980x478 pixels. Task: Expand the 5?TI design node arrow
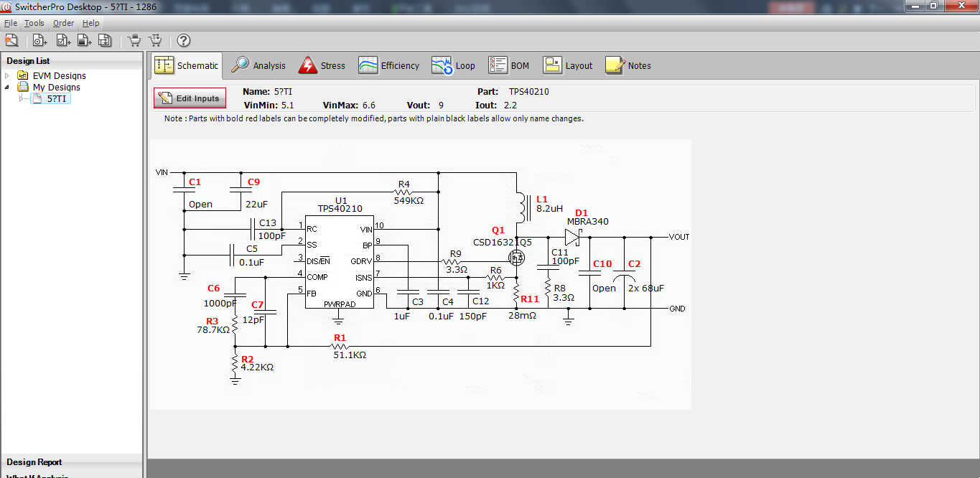[x=22, y=99]
